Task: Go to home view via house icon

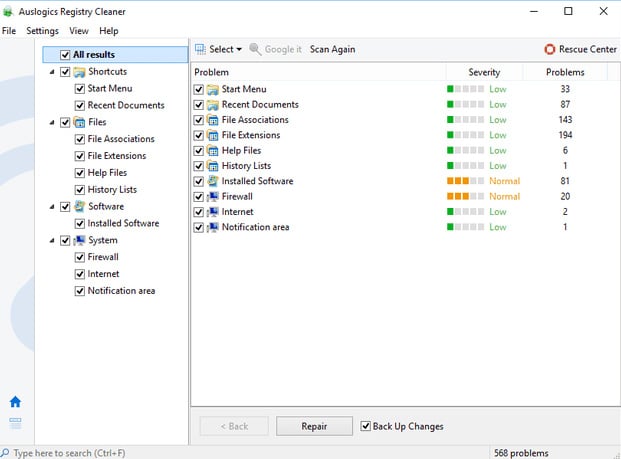Action: pyautogui.click(x=15, y=402)
